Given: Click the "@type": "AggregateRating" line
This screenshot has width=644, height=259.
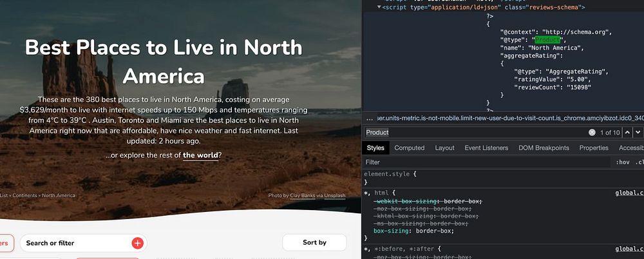Looking at the screenshot, I should tap(561, 72).
